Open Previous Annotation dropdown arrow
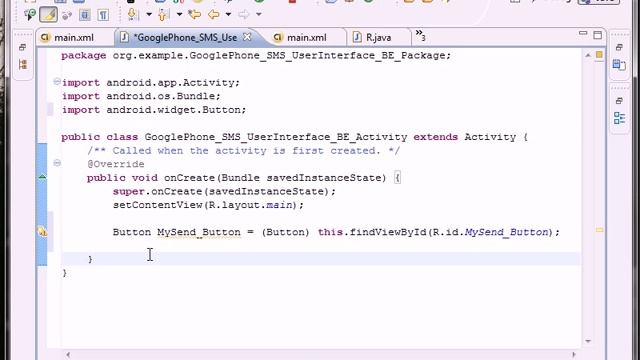This screenshot has height=360, width=640. (x=179, y=15)
